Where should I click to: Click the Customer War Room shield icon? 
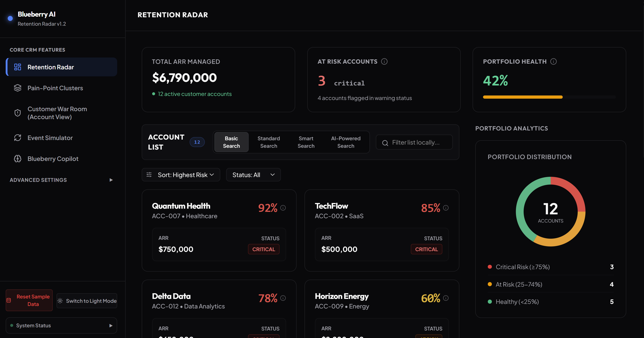(x=17, y=113)
